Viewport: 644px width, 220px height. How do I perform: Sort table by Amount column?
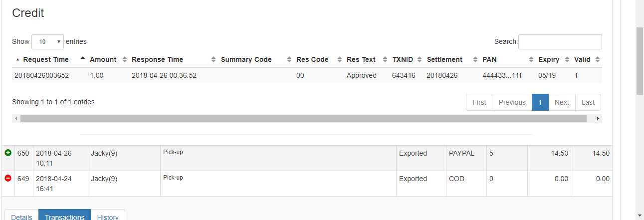103,59
